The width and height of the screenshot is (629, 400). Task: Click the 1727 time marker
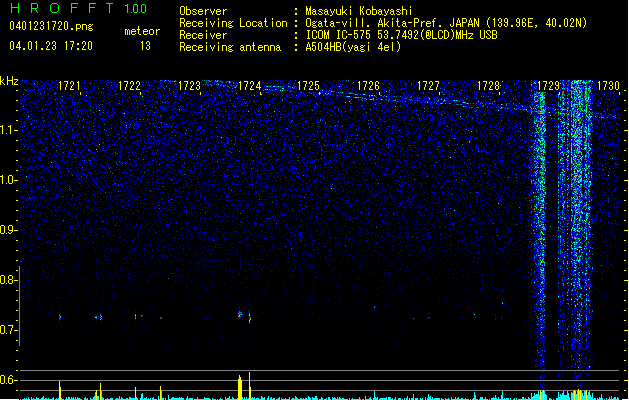point(428,85)
